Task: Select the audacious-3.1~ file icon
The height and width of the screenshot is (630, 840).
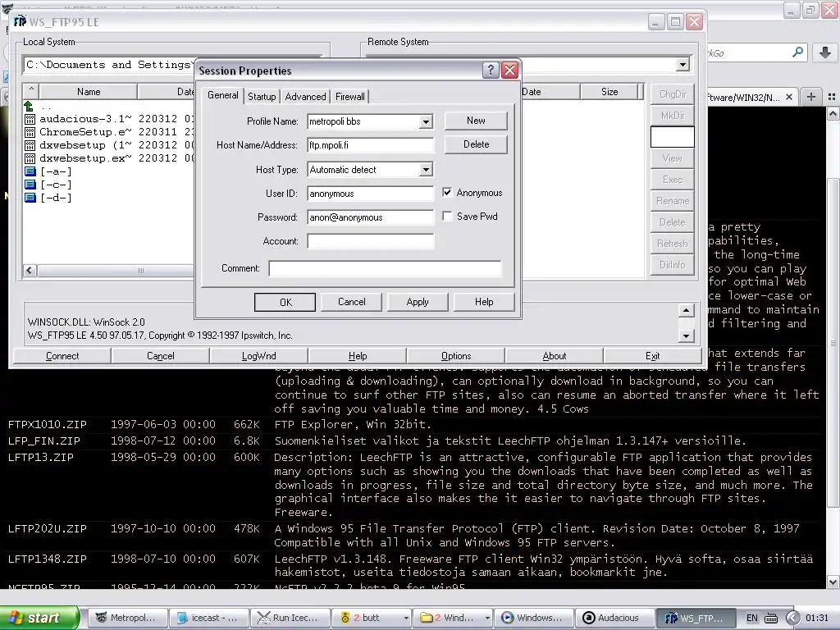Action: tap(30, 119)
